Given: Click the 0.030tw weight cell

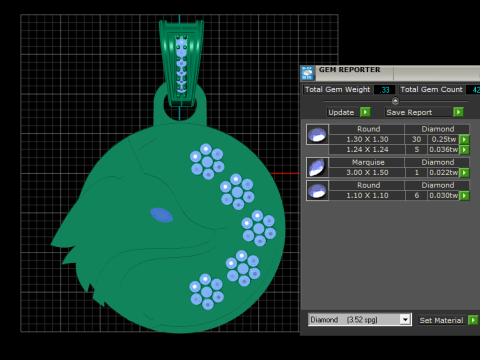Looking at the screenshot, I should (x=444, y=196).
